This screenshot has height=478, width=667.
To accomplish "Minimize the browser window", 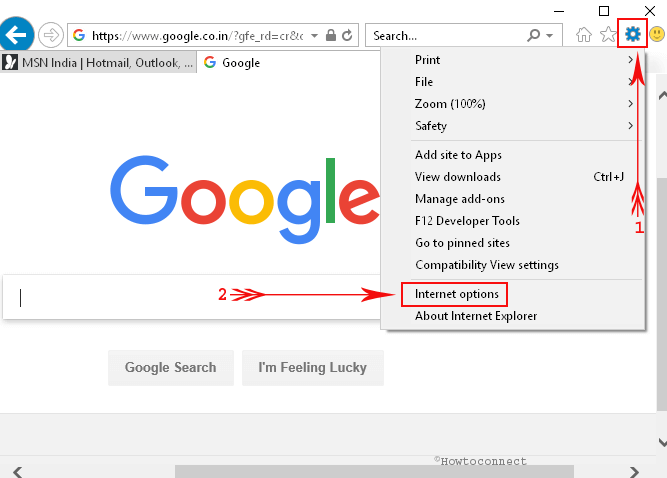I will (x=559, y=11).
